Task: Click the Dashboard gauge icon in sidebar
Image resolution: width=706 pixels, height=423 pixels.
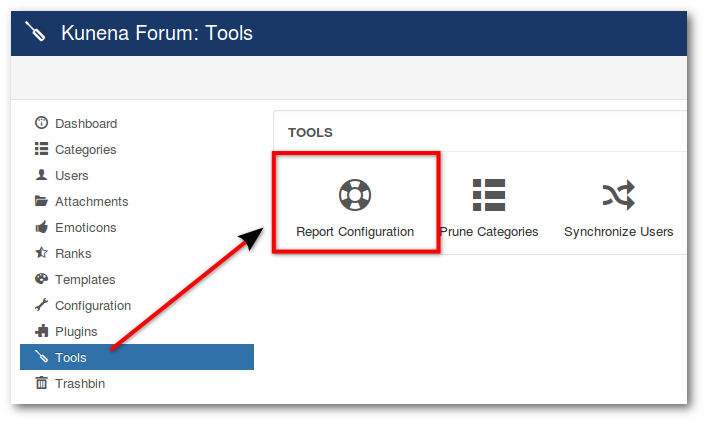Action: point(41,123)
